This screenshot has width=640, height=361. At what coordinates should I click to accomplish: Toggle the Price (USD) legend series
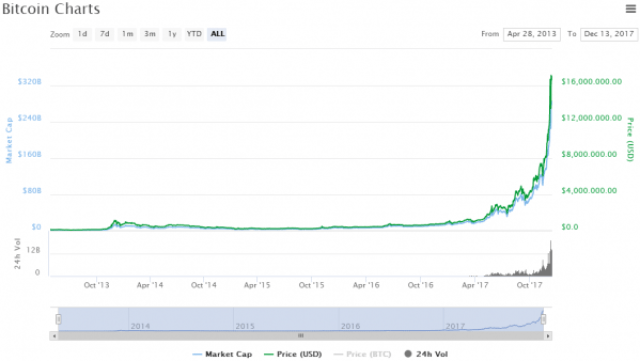point(293,354)
